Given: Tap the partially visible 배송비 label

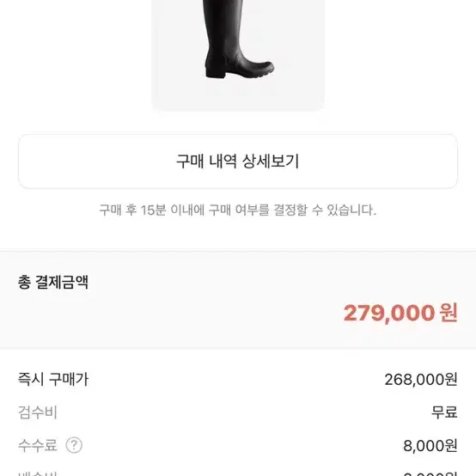Looking at the screenshot, I should (x=38, y=473).
